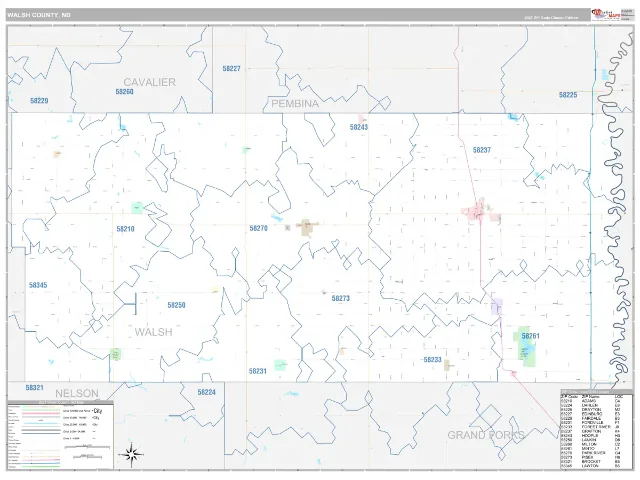Click the ZIP Code column header in index

[569, 396]
